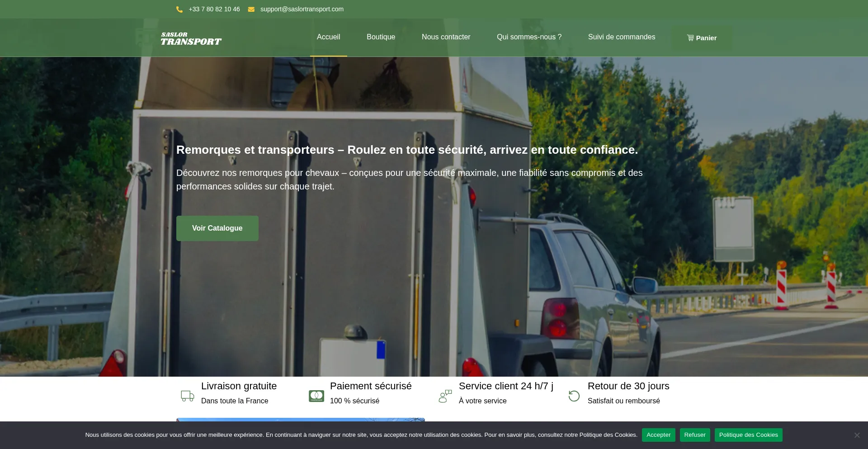Image resolution: width=868 pixels, height=449 pixels.
Task: Click the 24/7 customer service headset icon
Action: click(445, 396)
